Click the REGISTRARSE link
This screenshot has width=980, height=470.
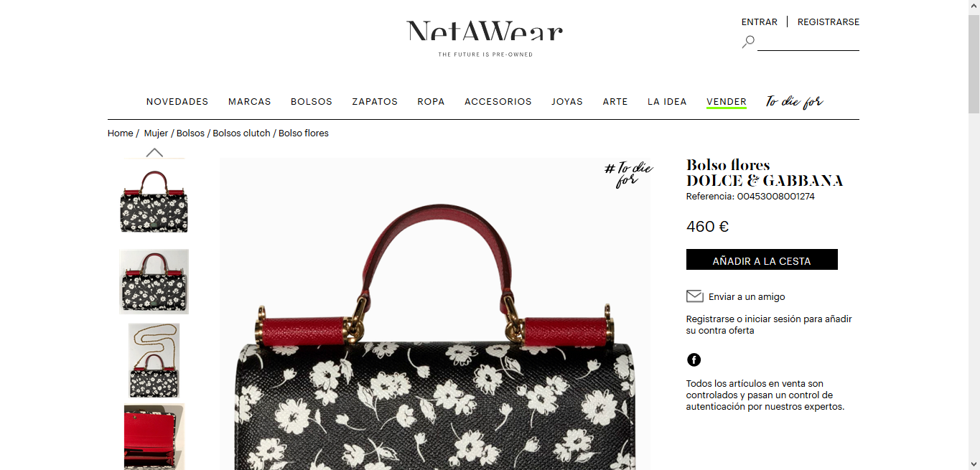[829, 22]
